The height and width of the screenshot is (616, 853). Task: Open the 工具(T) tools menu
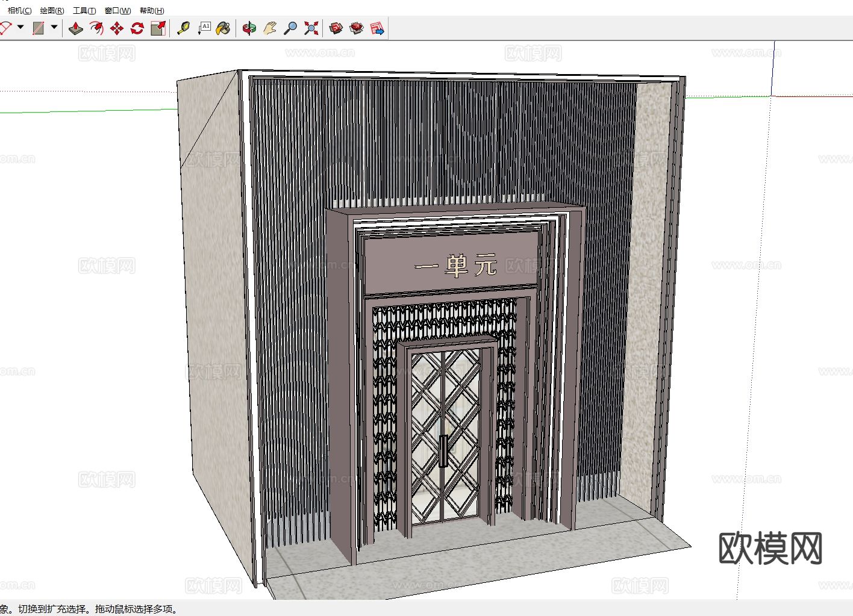84,10
